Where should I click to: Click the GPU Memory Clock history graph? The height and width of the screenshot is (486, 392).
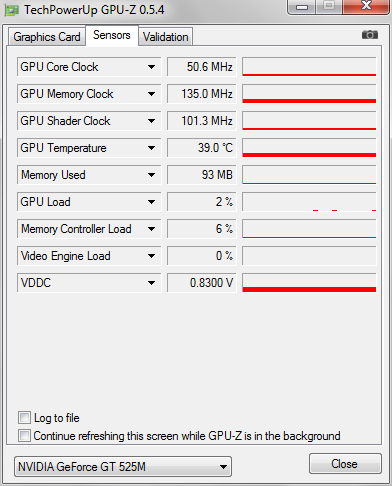309,94
